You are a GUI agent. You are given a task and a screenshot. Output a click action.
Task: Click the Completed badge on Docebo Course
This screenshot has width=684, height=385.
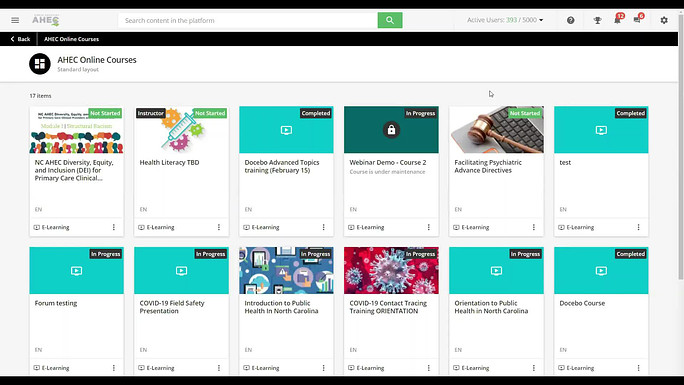(x=631, y=254)
